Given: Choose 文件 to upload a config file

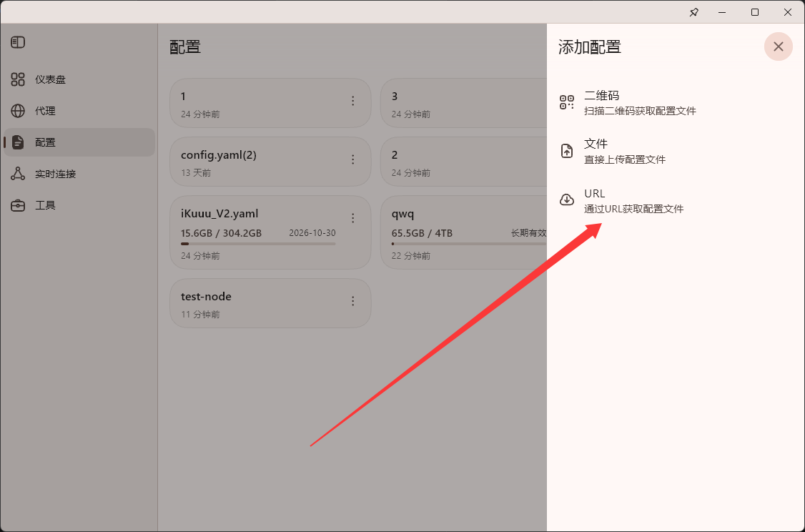Looking at the screenshot, I should point(676,151).
